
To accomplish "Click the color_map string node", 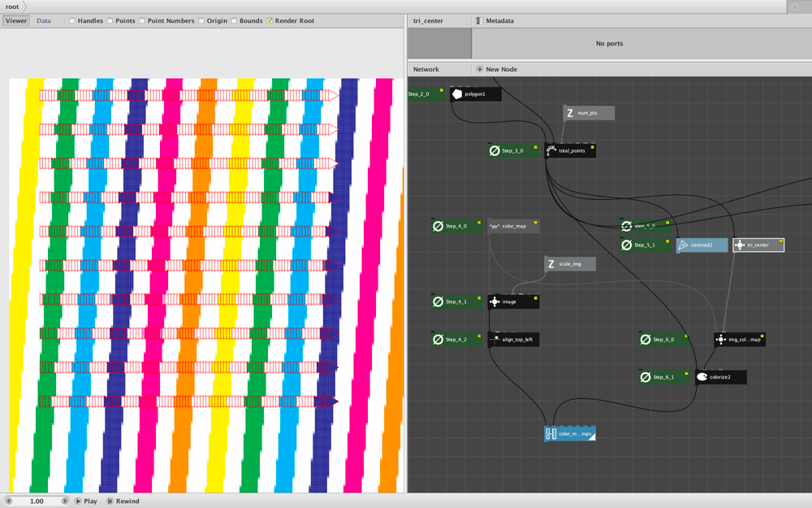I will (x=513, y=226).
